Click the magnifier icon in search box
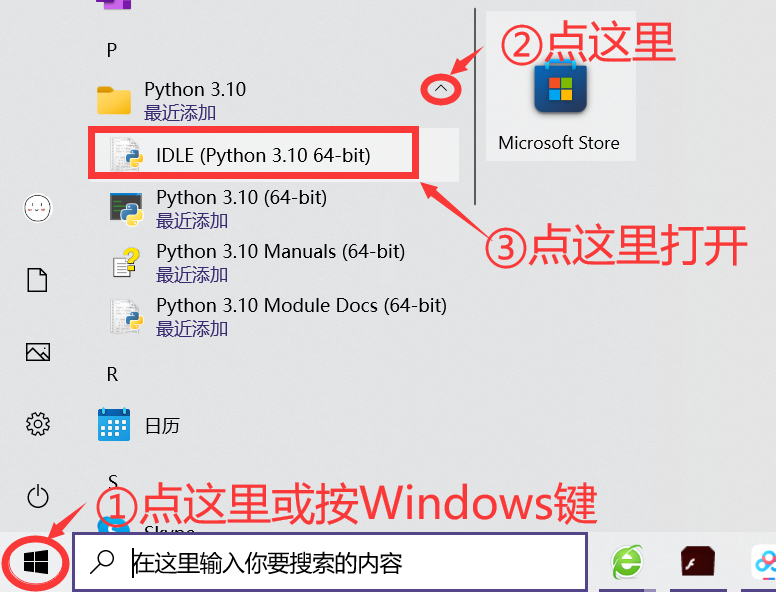The height and width of the screenshot is (592, 776). point(102,562)
